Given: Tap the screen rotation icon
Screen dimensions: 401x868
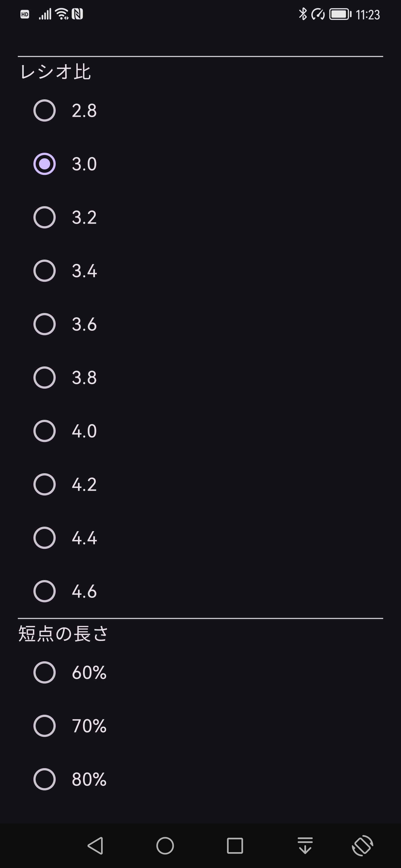Looking at the screenshot, I should pos(363,845).
